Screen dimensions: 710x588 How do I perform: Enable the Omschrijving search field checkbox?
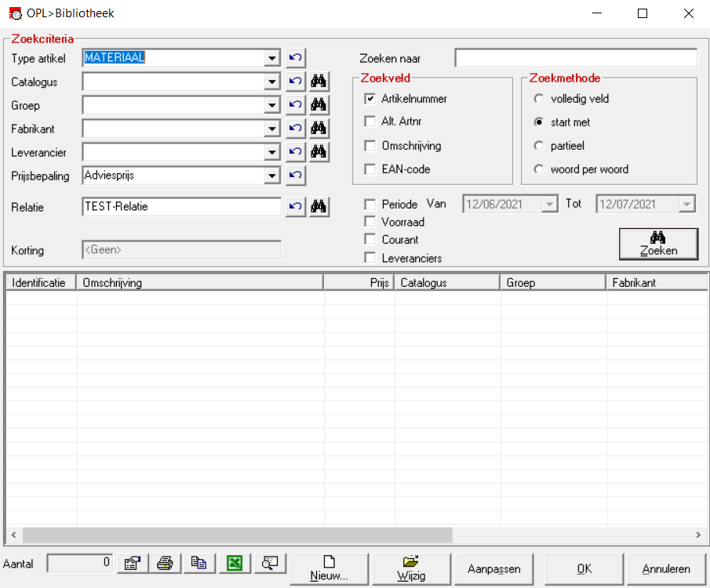(370, 146)
